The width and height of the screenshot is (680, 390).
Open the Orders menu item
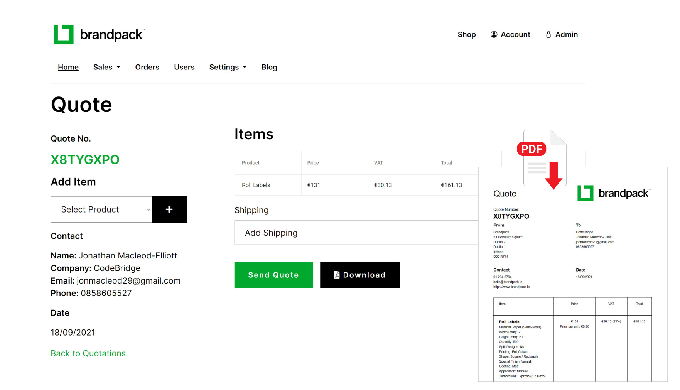(x=147, y=67)
